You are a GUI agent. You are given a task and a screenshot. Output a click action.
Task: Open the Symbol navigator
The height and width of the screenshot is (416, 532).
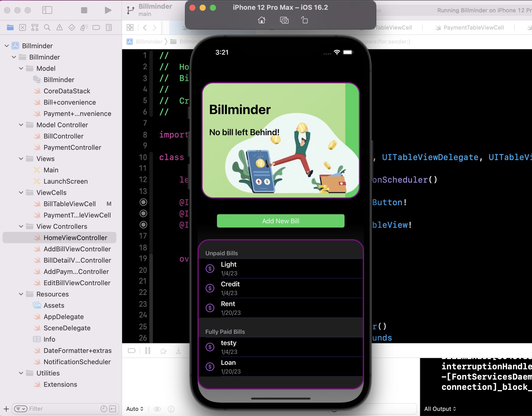click(35, 27)
